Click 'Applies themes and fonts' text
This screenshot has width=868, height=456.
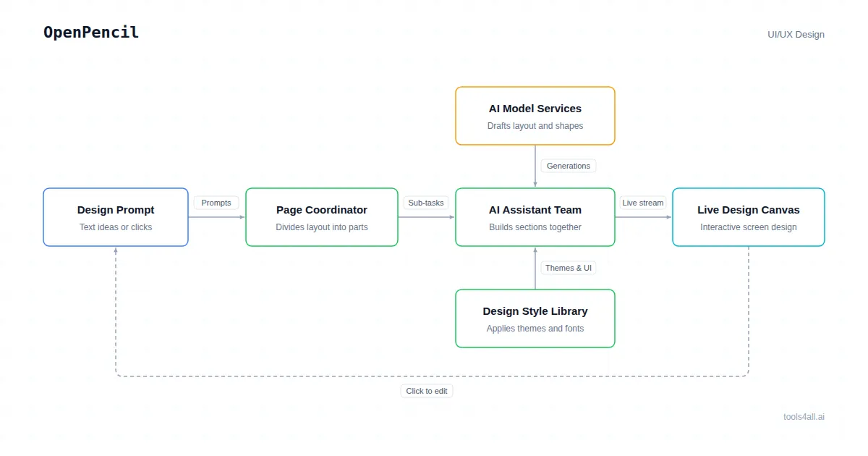tap(535, 329)
